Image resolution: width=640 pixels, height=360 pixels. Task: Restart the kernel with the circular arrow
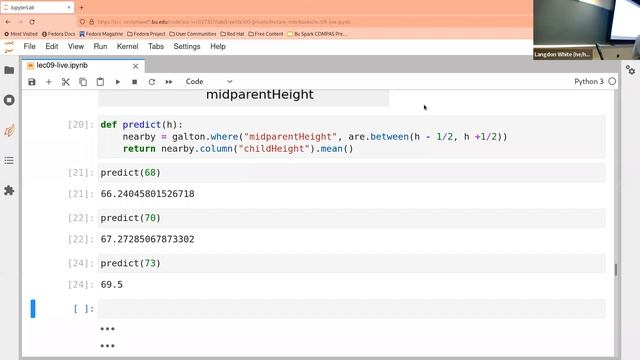coord(152,82)
